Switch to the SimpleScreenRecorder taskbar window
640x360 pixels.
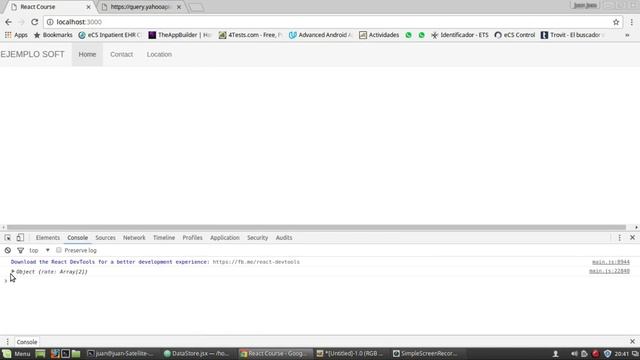(x=425, y=353)
